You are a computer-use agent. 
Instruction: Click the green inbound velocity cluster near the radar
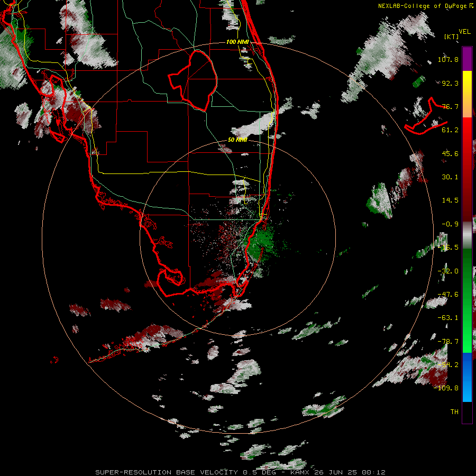point(260,243)
